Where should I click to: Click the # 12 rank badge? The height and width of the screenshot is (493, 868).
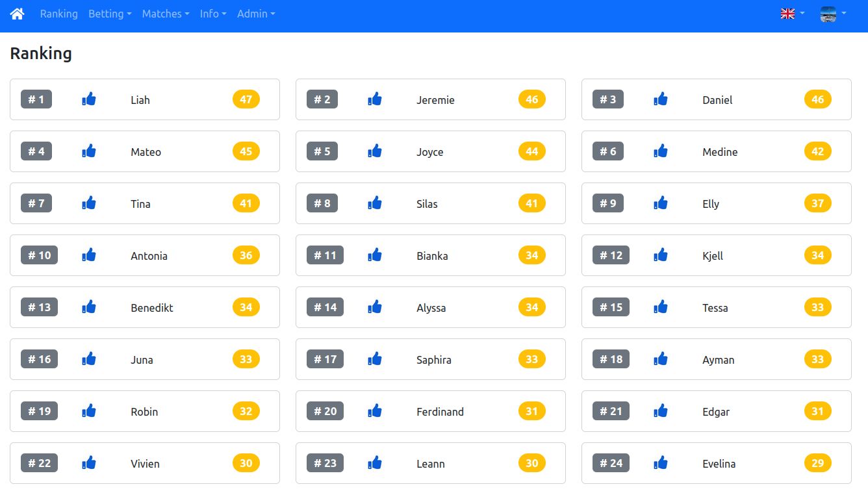[x=611, y=255]
